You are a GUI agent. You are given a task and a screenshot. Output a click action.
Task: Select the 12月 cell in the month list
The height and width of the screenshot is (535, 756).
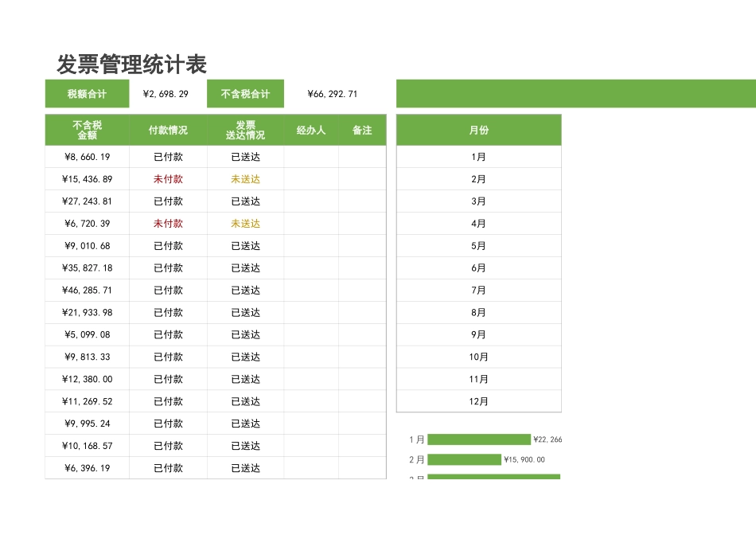[478, 401]
